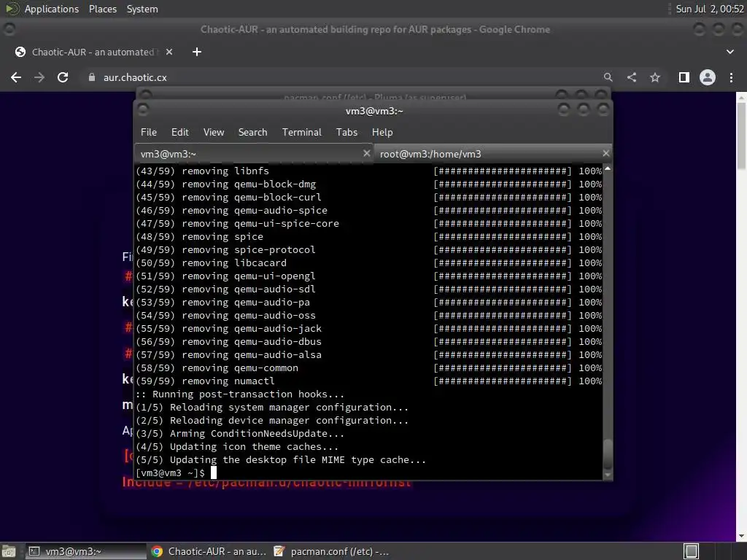This screenshot has width=747, height=560.
Task: Open terminal Tabs menu
Action: 347,133
